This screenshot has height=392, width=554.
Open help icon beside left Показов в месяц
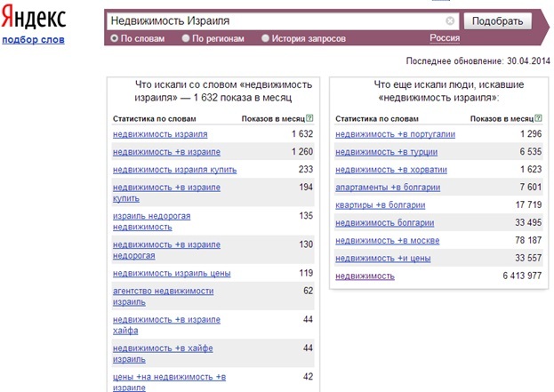309,118
